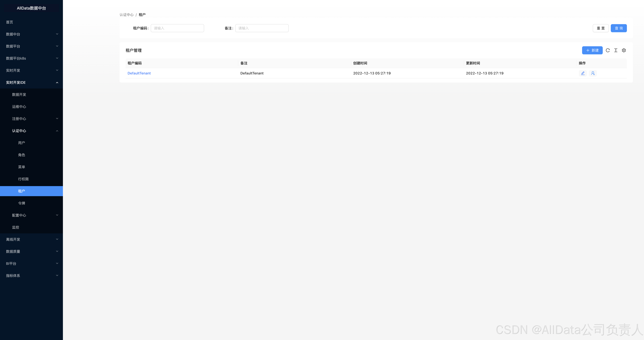Select the 令牌 (token) menu item

pyautogui.click(x=22, y=203)
